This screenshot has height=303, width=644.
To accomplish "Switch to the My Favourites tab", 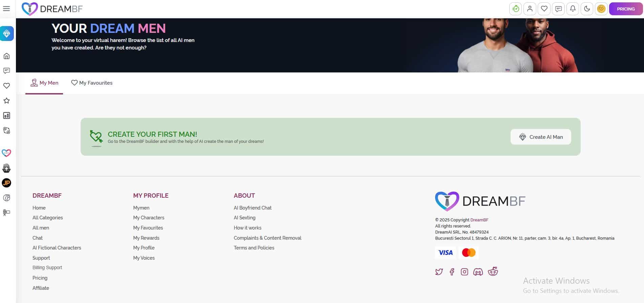I will (x=92, y=83).
